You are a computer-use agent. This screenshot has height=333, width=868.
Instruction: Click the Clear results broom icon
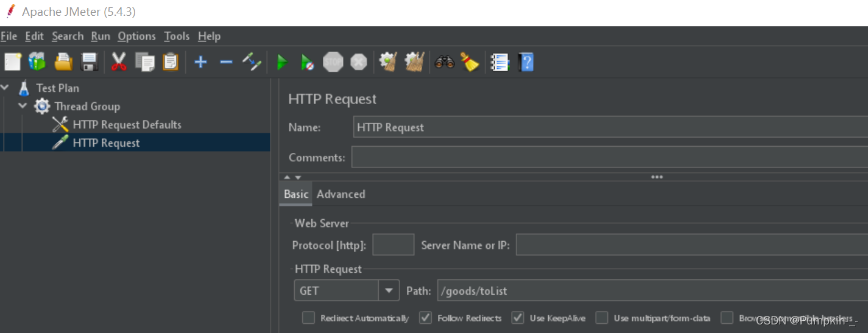pyautogui.click(x=389, y=61)
